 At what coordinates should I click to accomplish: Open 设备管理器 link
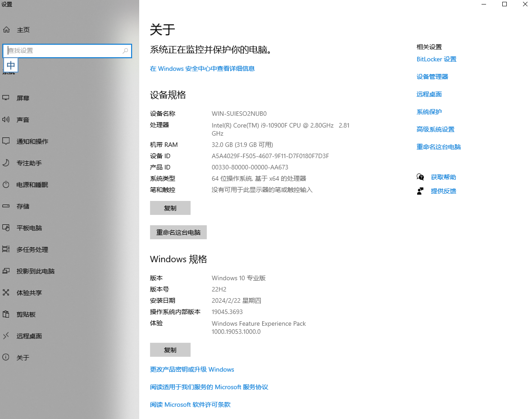tap(432, 77)
